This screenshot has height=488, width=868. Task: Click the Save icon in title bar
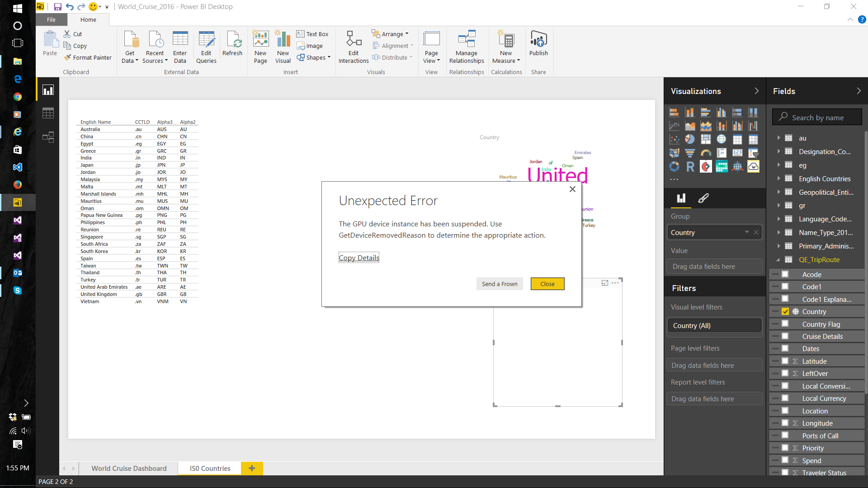(x=57, y=7)
